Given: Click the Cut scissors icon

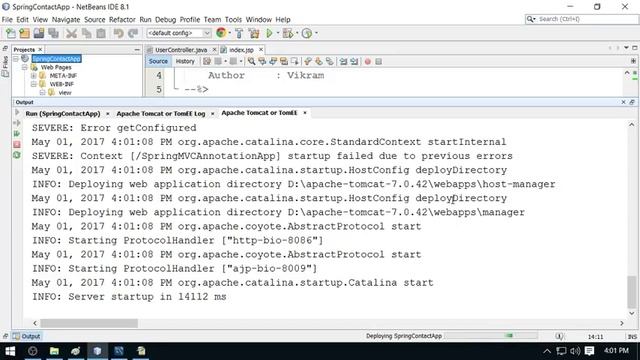Looking at the screenshot, I should pyautogui.click(x=71, y=33).
